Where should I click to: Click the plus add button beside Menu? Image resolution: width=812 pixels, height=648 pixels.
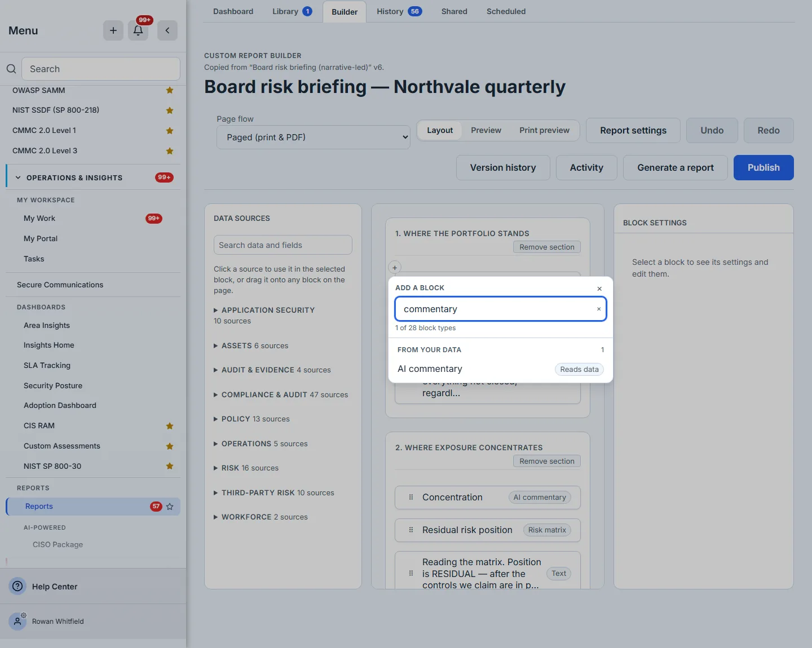point(113,30)
